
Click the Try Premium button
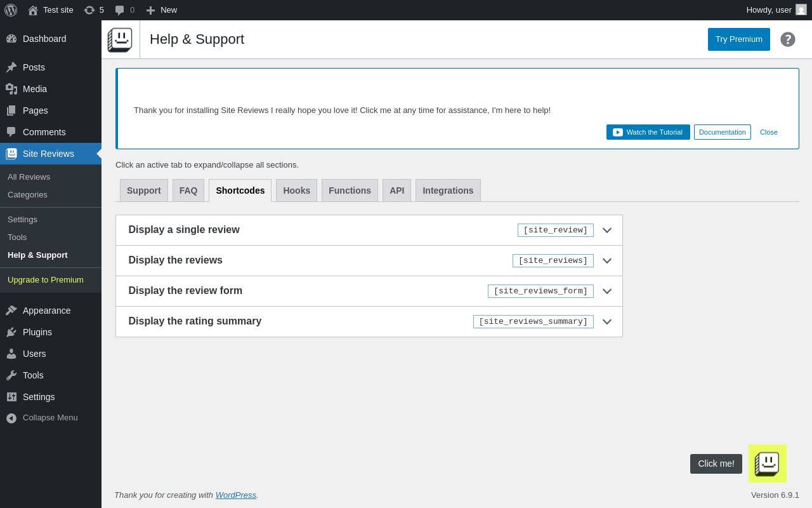click(738, 39)
